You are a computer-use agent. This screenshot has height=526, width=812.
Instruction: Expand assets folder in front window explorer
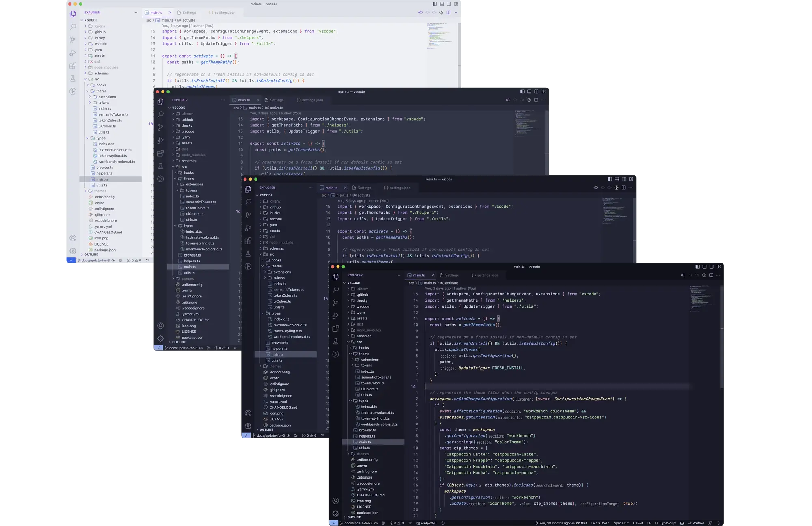coord(374,318)
